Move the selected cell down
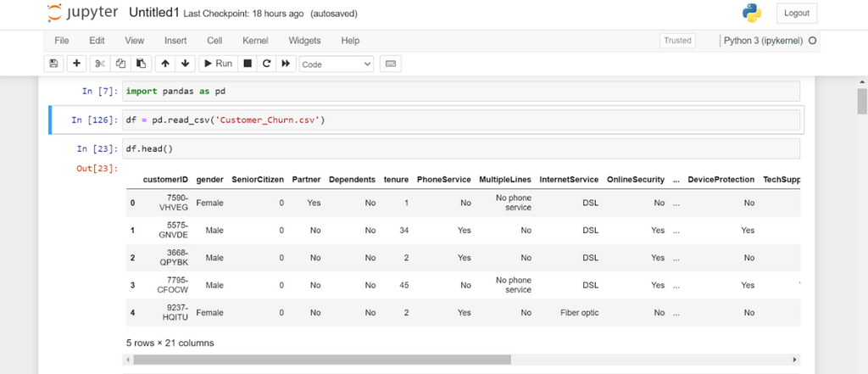The height and width of the screenshot is (374, 868). 184,64
